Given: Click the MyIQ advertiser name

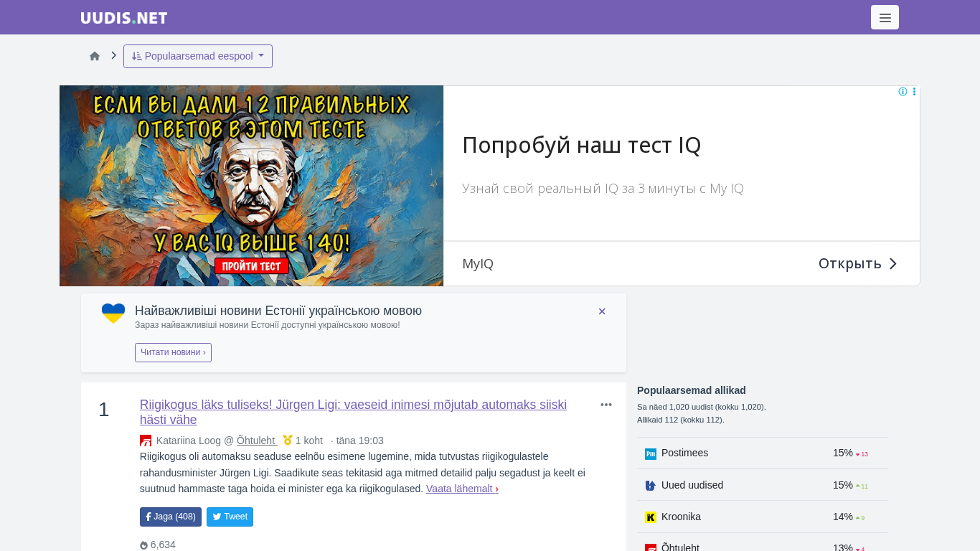Looking at the screenshot, I should pos(478,263).
